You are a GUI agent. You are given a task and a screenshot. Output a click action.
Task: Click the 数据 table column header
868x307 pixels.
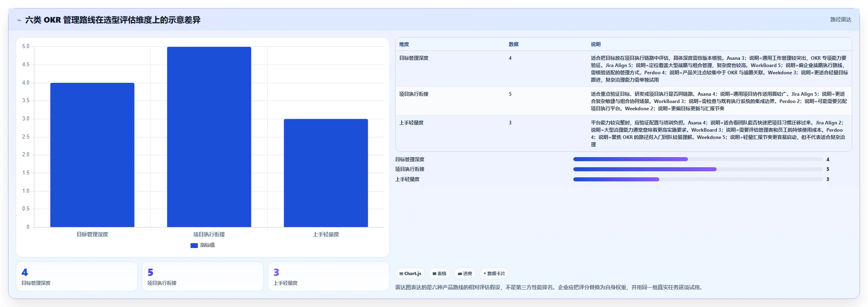(x=514, y=44)
